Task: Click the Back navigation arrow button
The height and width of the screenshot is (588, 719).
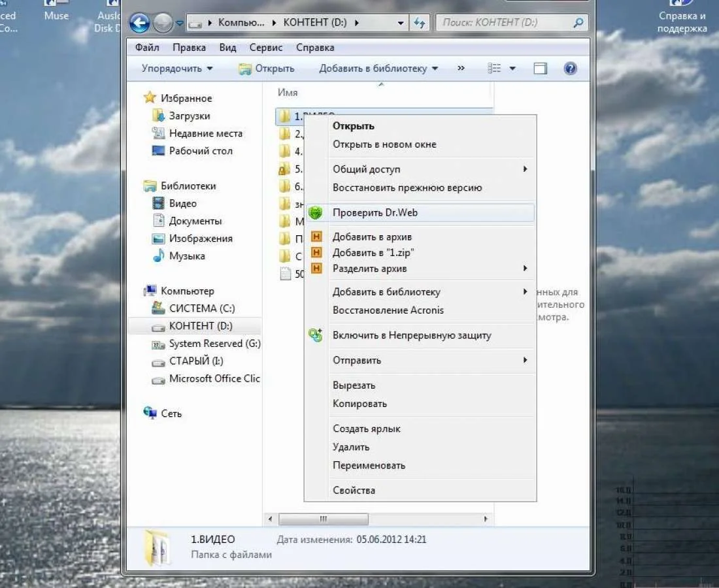Action: click(x=139, y=22)
